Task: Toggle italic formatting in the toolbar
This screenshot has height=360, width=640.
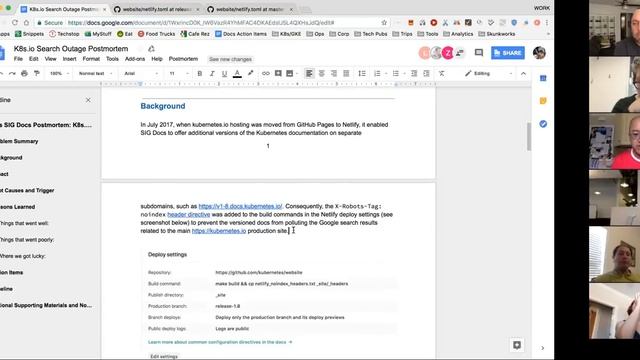Action: coord(212,73)
